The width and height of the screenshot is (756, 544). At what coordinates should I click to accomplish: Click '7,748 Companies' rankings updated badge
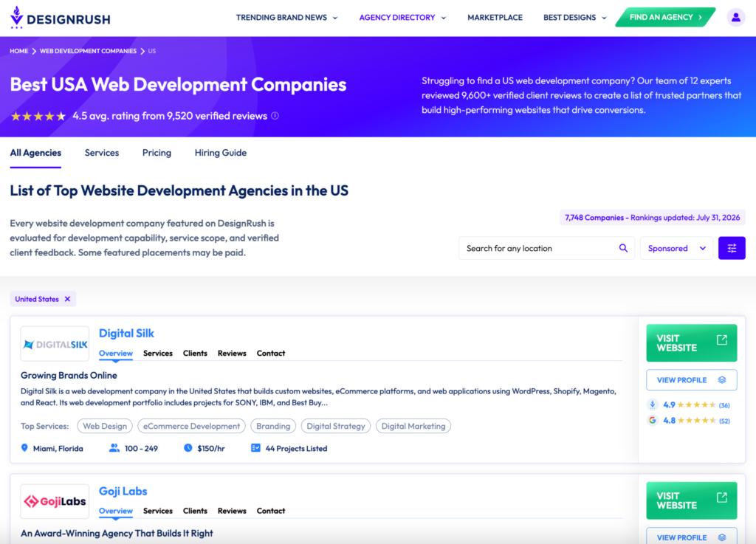click(653, 217)
